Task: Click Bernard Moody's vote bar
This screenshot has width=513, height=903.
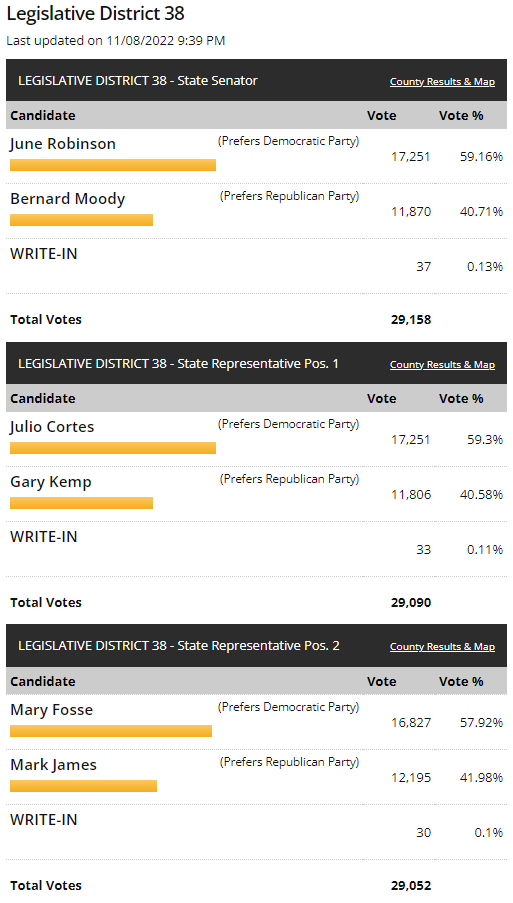Action: point(82,220)
